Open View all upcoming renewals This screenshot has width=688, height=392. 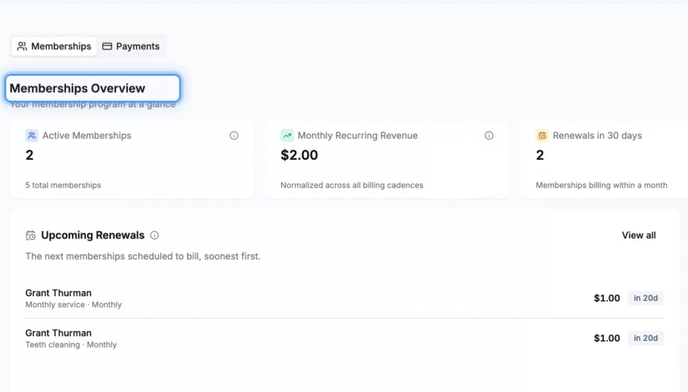[x=638, y=235]
